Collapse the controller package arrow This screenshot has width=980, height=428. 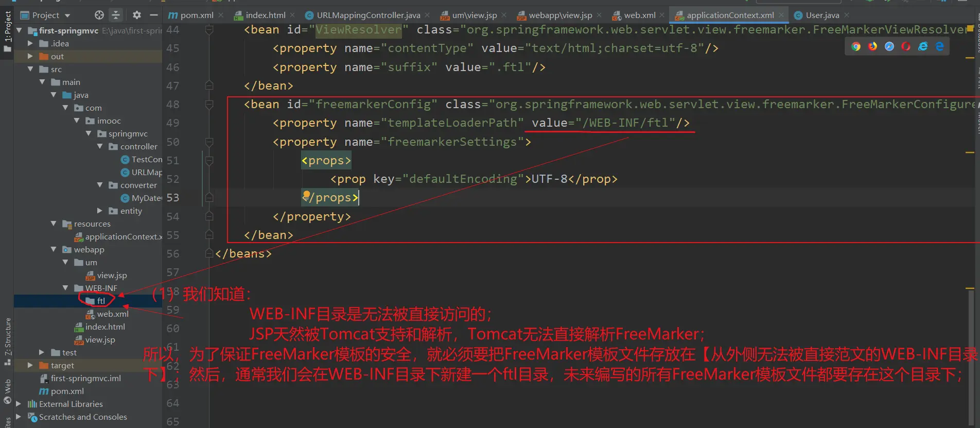[x=100, y=146]
